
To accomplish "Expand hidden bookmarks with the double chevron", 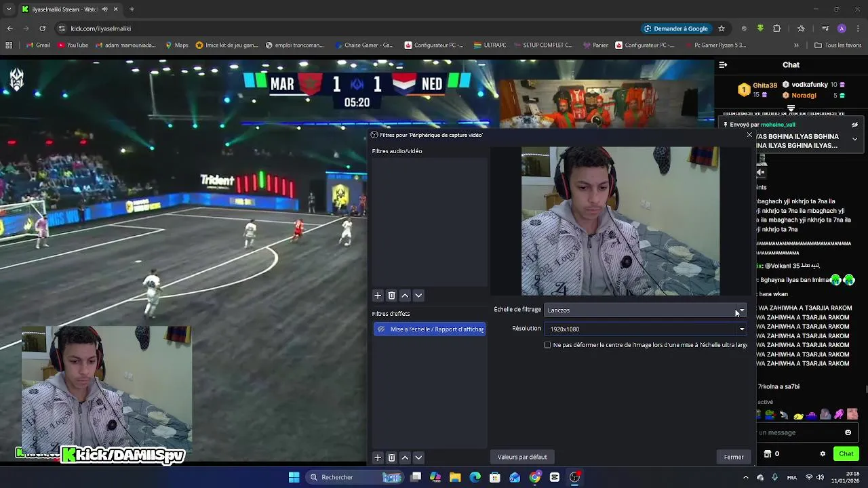I will [x=796, y=45].
